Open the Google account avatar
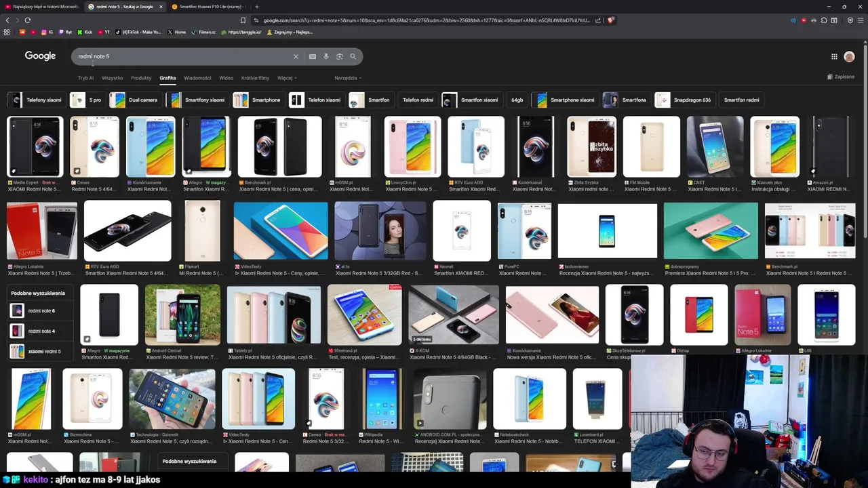868x488 pixels. [850, 56]
